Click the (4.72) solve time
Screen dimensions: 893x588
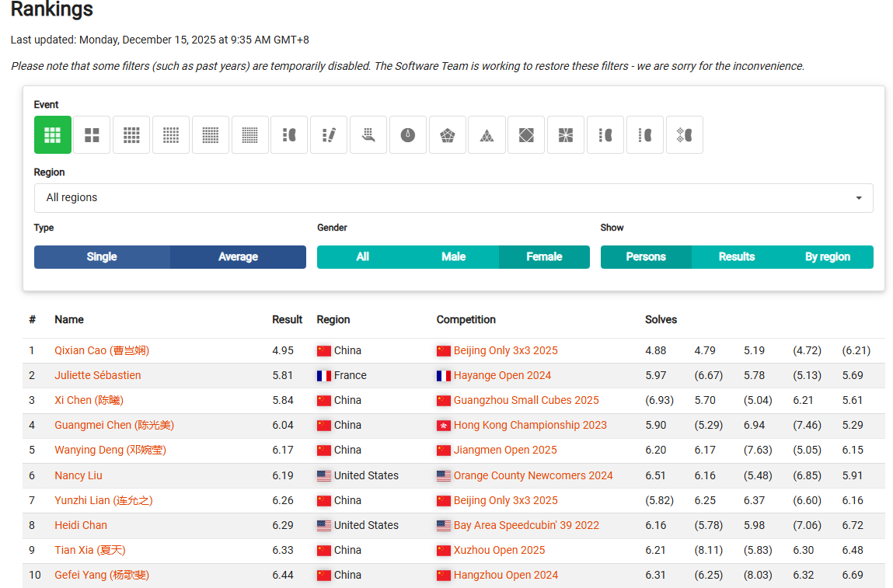pyautogui.click(x=807, y=350)
